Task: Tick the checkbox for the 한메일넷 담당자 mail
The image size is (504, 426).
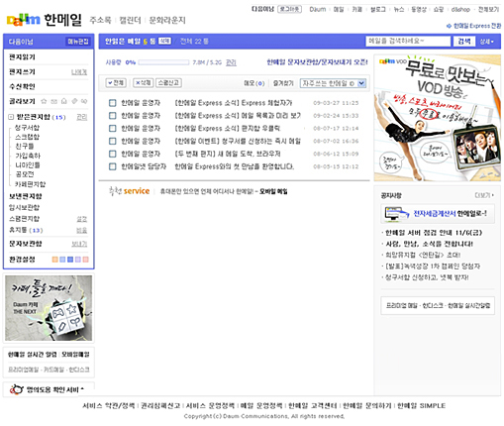Action: pos(113,166)
